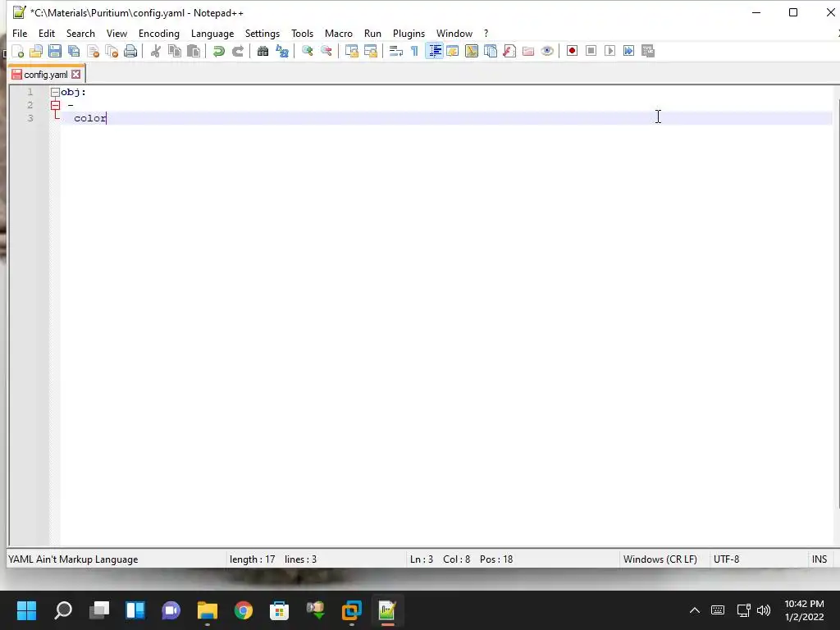
Task: Open the Search menu
Action: (80, 33)
